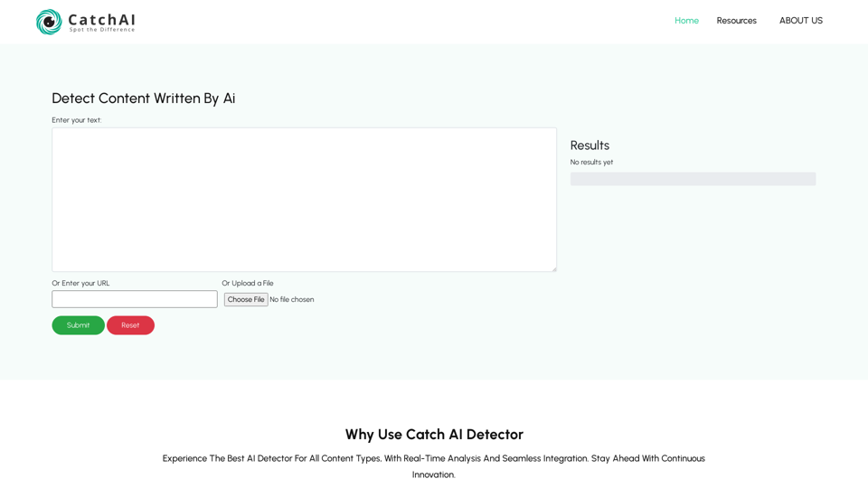Click the "Results" heading
Image resolution: width=868 pixels, height=488 pixels.
click(x=590, y=145)
